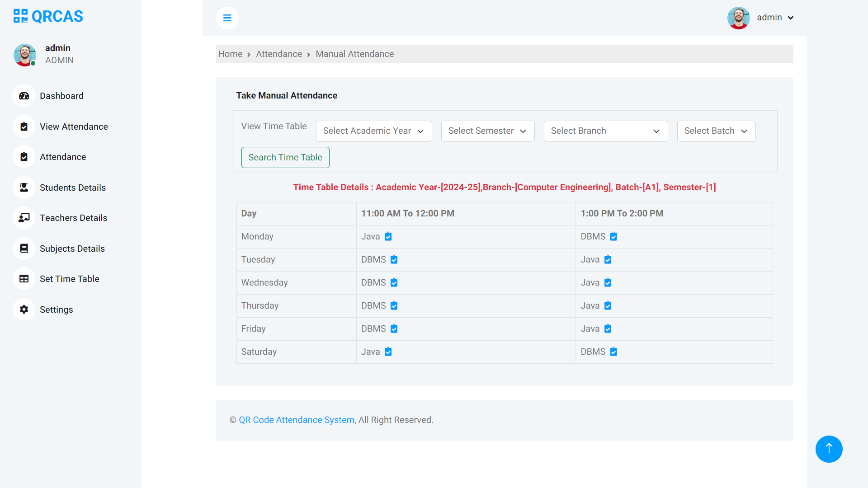Click the hamburger menu toggle icon

pos(227,18)
